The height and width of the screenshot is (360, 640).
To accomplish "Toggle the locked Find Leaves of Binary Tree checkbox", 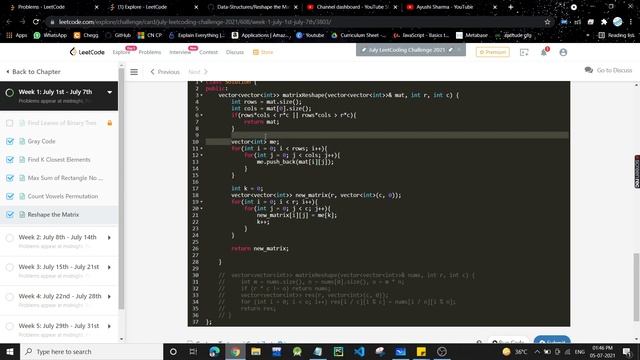I will click(x=10, y=123).
